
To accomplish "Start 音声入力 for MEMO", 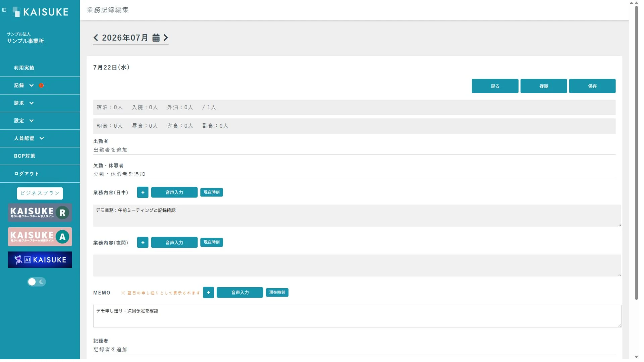I will click(x=240, y=293).
